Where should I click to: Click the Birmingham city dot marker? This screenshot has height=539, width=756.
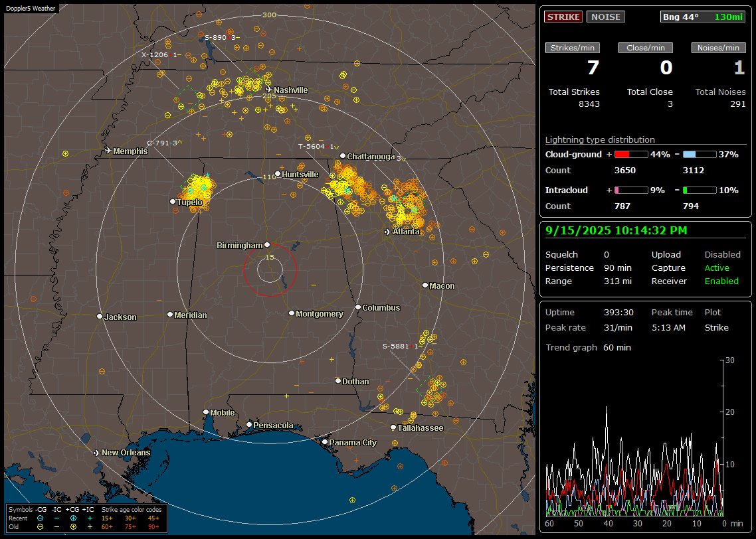click(x=267, y=245)
